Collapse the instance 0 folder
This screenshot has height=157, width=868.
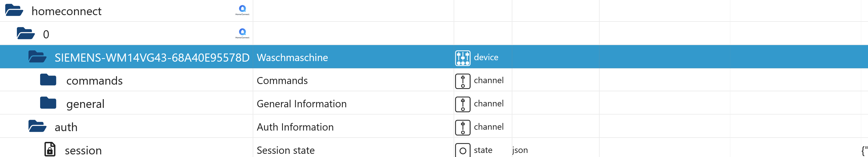coord(26,34)
